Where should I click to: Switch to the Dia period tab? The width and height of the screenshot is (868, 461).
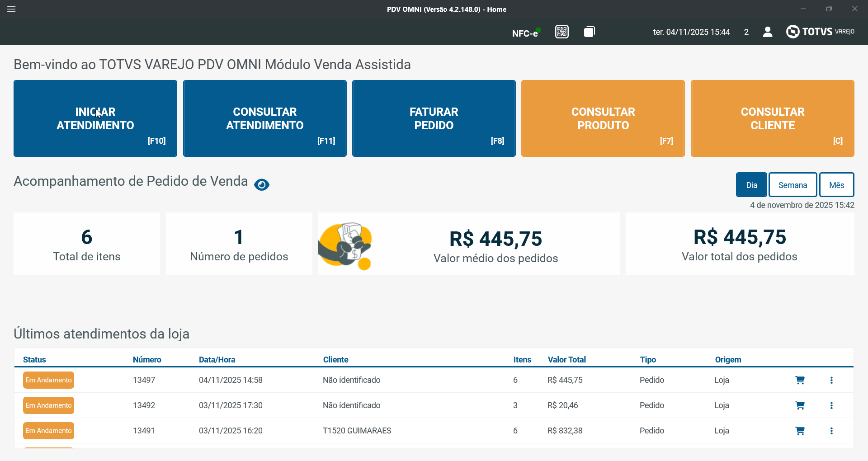[x=751, y=185]
